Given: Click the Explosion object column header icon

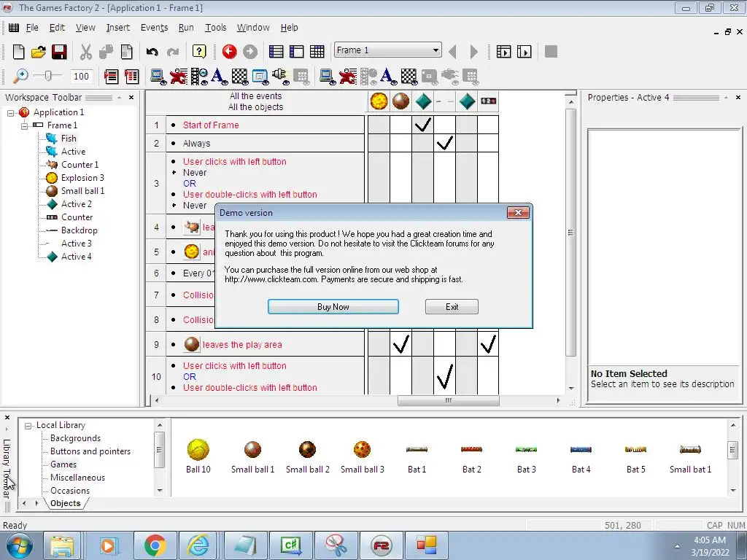Looking at the screenshot, I should pos(379,101).
